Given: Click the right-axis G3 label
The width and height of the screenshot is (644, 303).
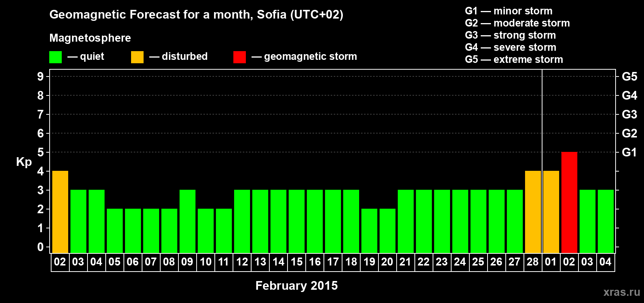Looking at the screenshot, I should click(x=629, y=114).
